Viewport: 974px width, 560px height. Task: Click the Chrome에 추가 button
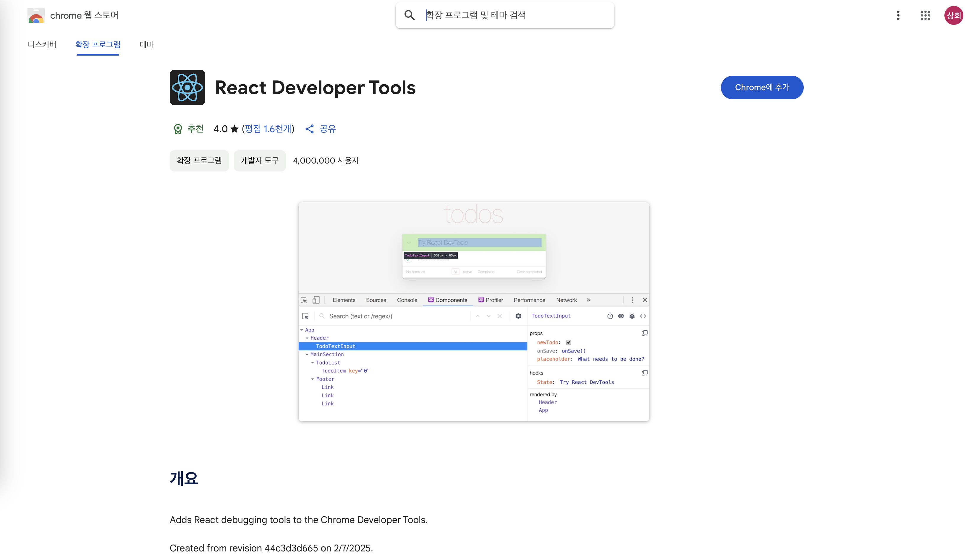762,87
